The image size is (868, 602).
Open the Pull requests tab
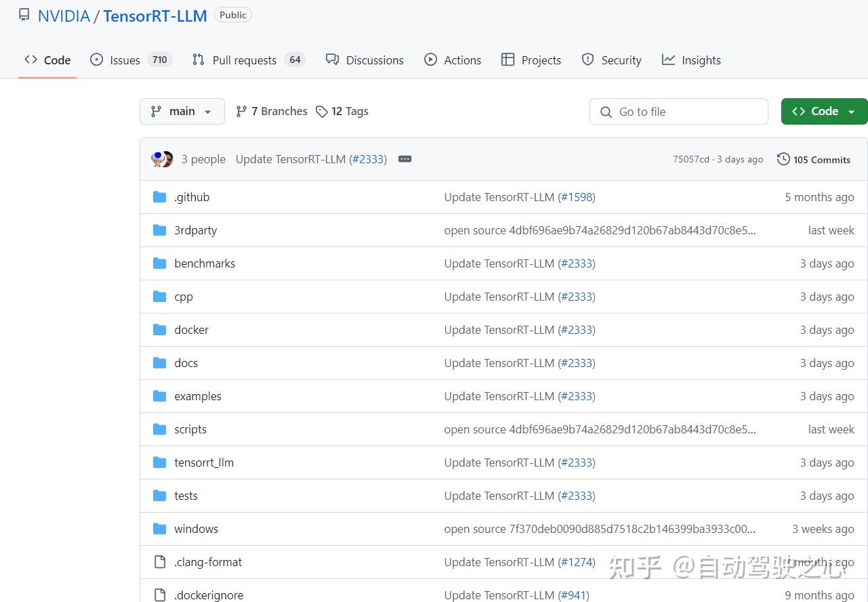pos(249,60)
